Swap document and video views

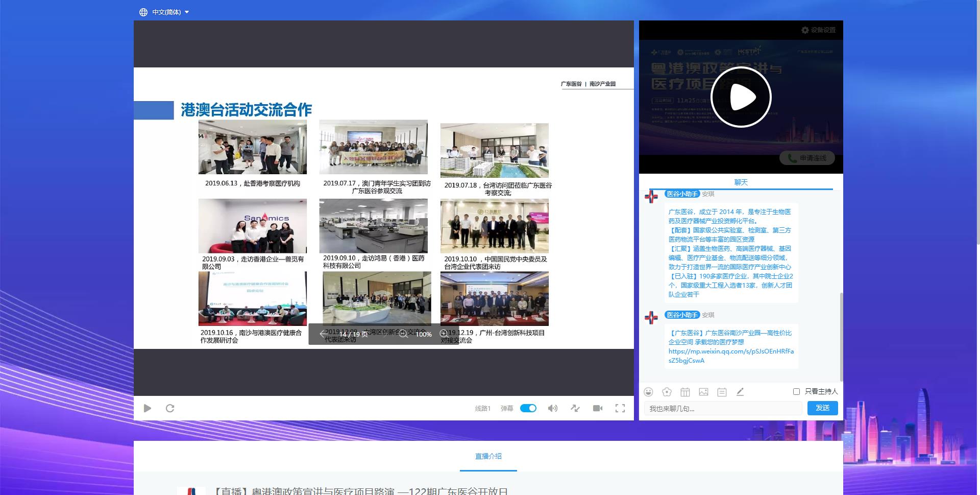pos(575,408)
